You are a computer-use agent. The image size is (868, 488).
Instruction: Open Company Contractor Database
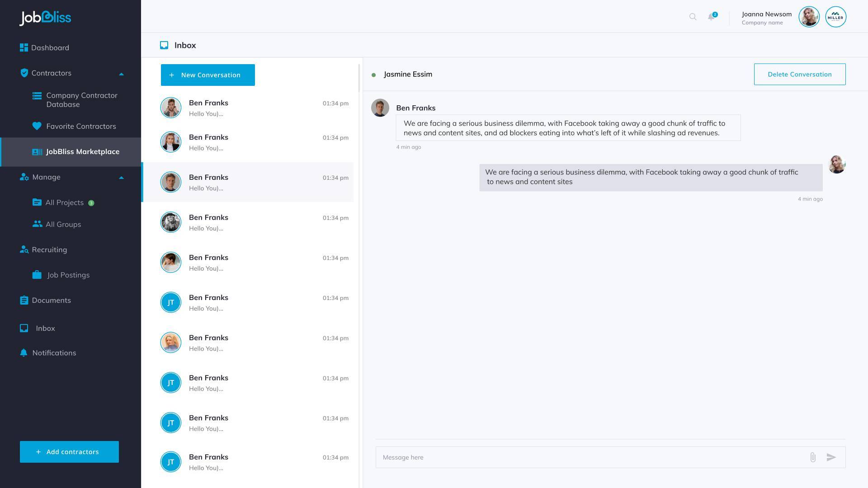pos(81,100)
